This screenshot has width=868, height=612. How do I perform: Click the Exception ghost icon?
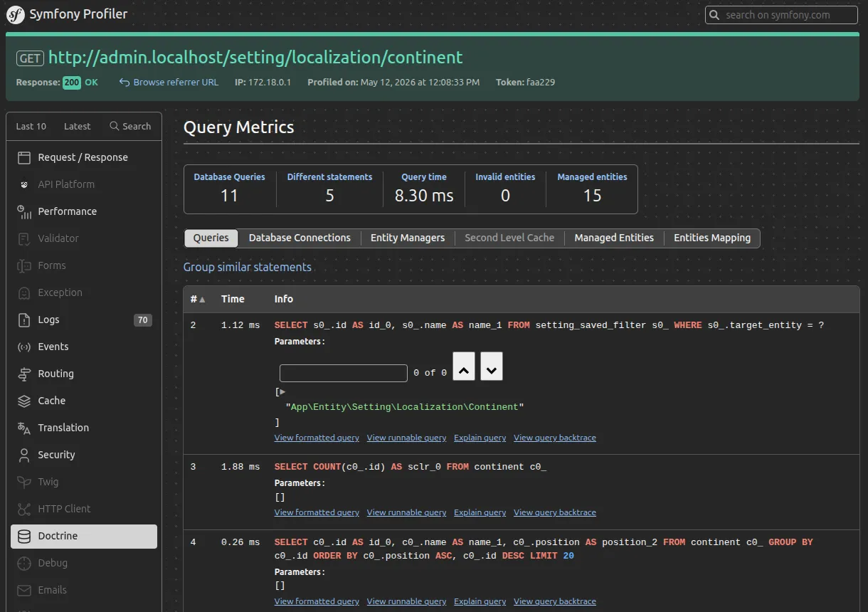[x=24, y=292]
